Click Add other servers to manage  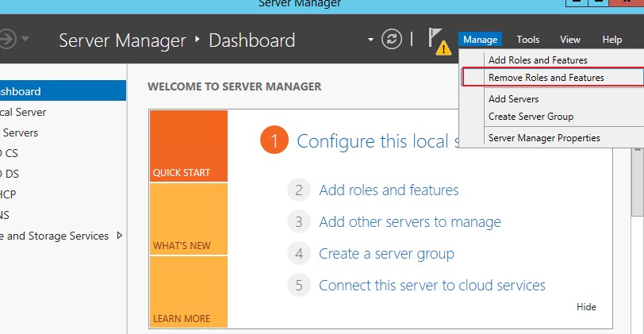pyautogui.click(x=410, y=222)
